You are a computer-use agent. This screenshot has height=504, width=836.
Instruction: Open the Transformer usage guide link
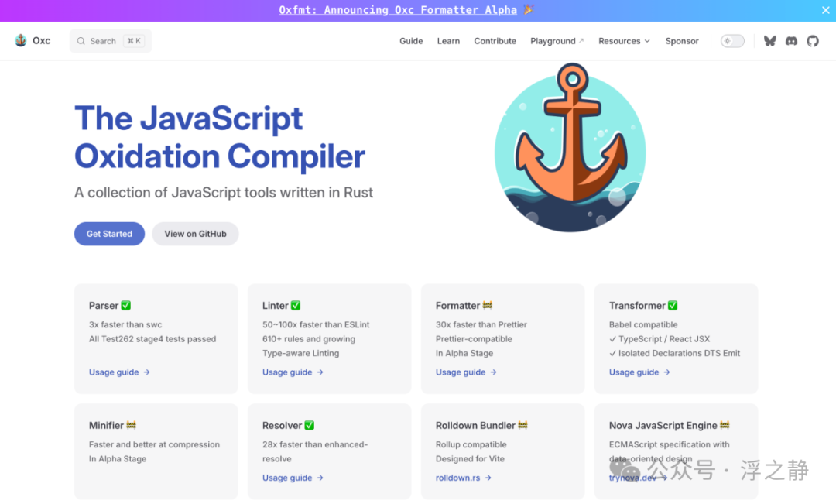(x=639, y=372)
